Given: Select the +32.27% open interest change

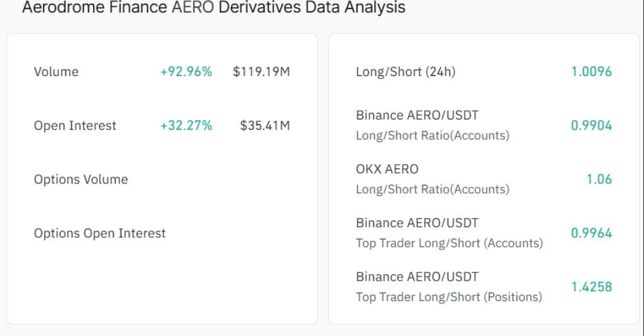Looking at the screenshot, I should (186, 126).
